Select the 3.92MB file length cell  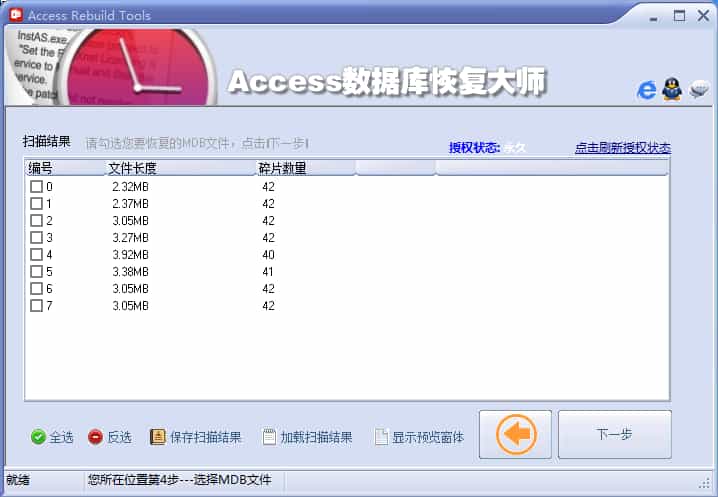pos(131,254)
